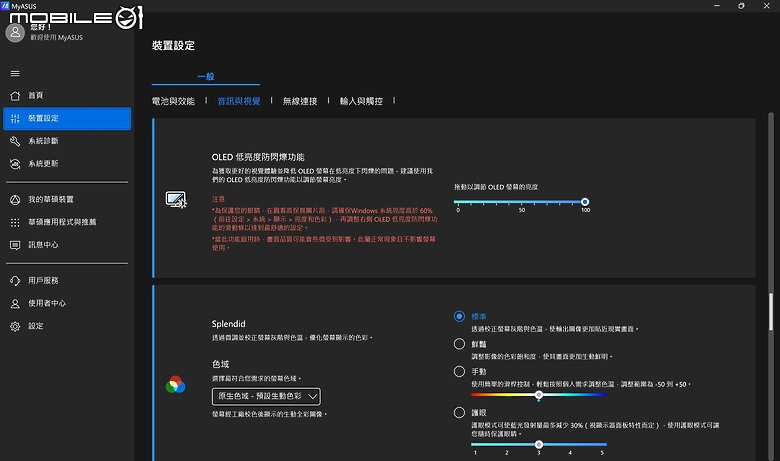Click the OLED brightness slider handle
The image size is (780, 461).
[x=585, y=201]
